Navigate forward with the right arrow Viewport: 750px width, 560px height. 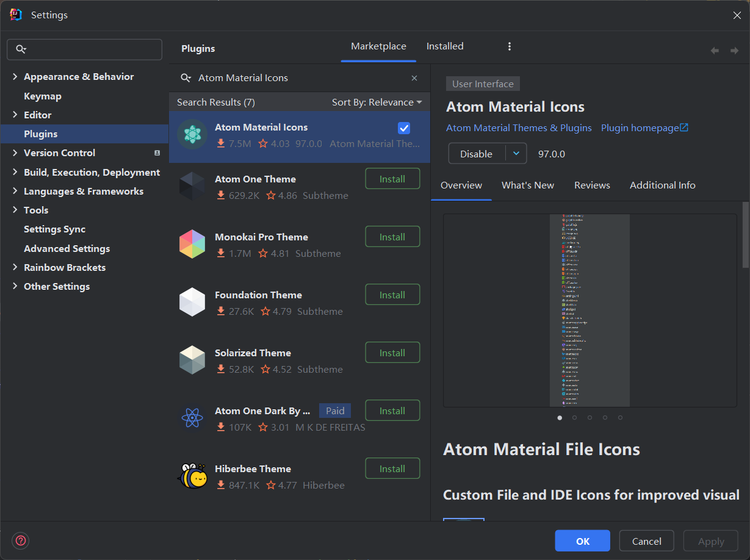tap(734, 51)
